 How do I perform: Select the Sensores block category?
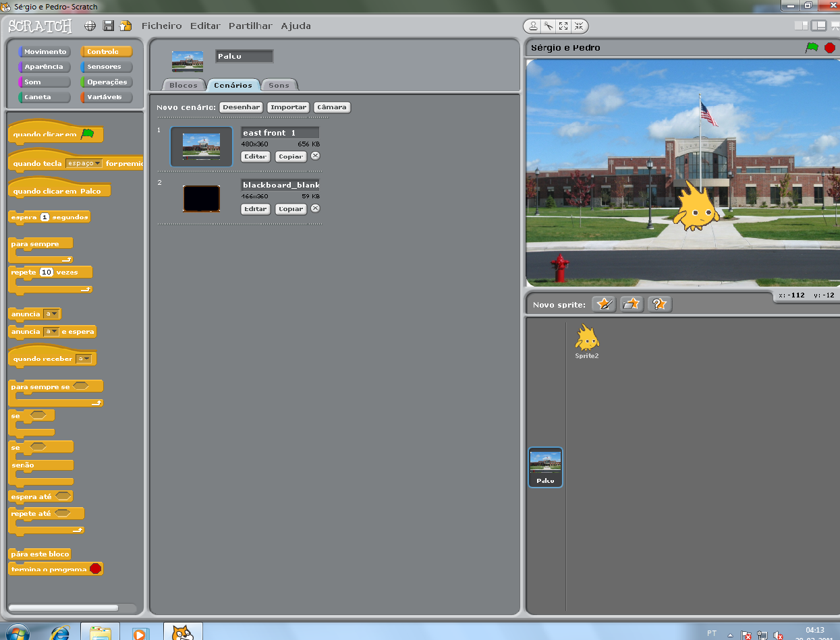[107, 67]
